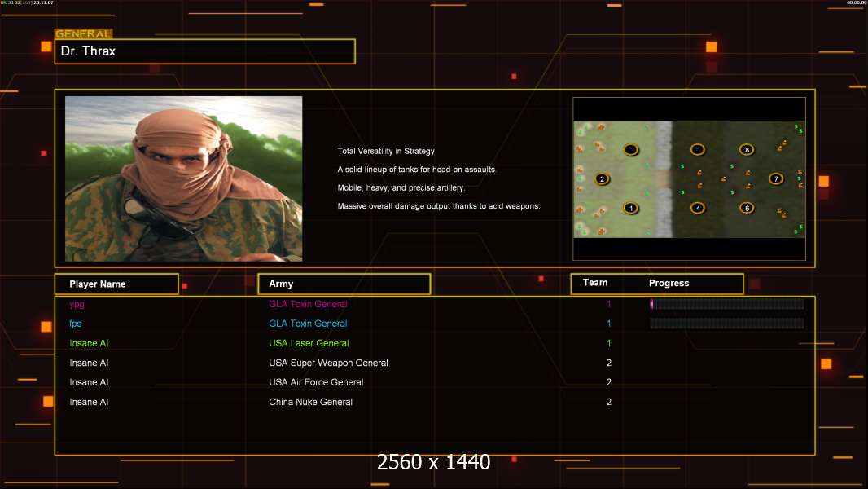
Task: Click Insane AI in the USA Air Force General row
Action: [x=89, y=382]
